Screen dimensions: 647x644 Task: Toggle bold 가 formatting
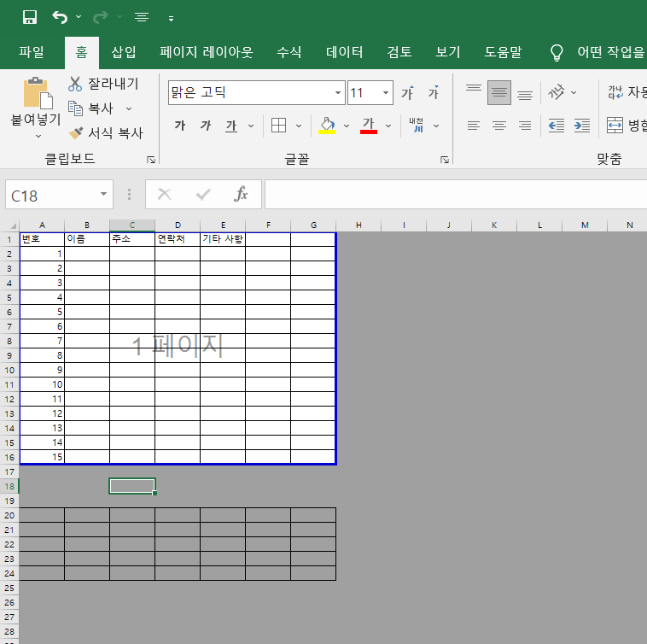click(x=180, y=126)
